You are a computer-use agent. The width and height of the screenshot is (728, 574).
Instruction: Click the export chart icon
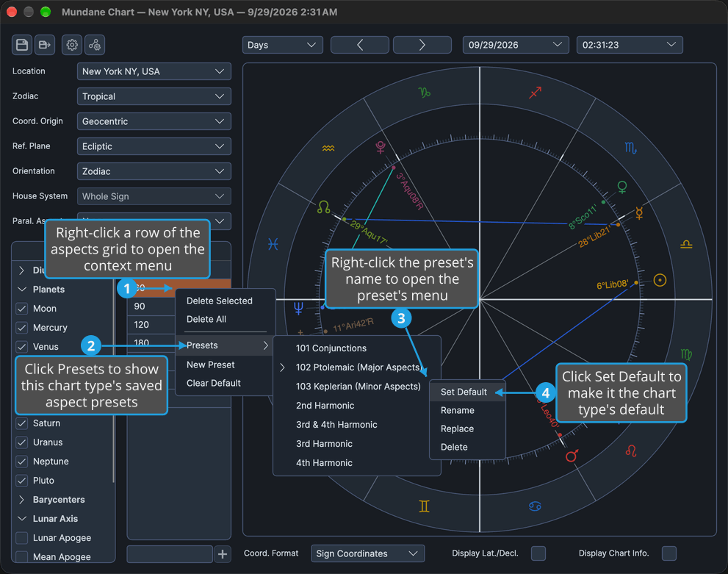[45, 45]
